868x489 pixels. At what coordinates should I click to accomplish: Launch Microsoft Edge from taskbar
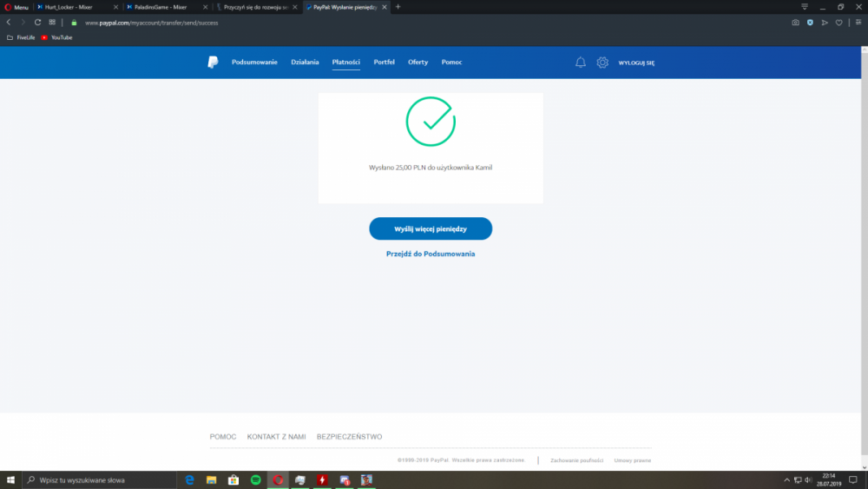[x=189, y=480]
